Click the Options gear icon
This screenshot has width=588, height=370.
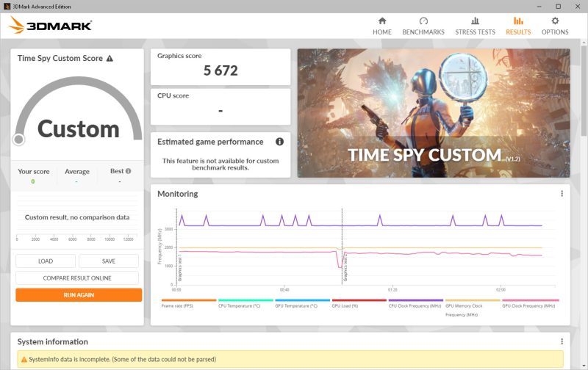point(555,21)
